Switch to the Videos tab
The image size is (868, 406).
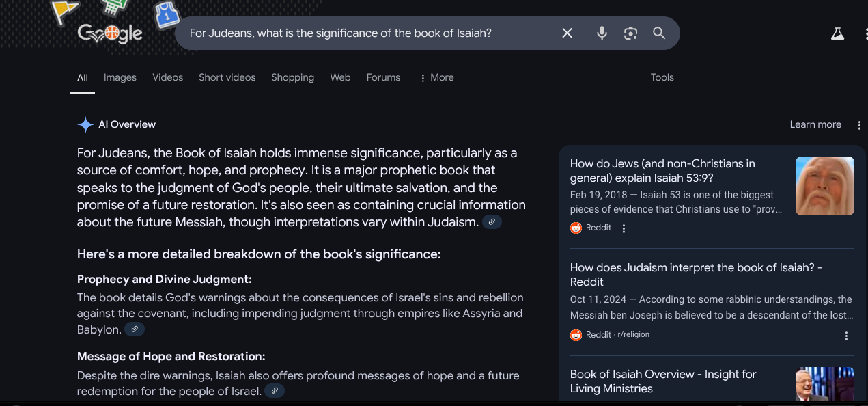click(x=168, y=77)
